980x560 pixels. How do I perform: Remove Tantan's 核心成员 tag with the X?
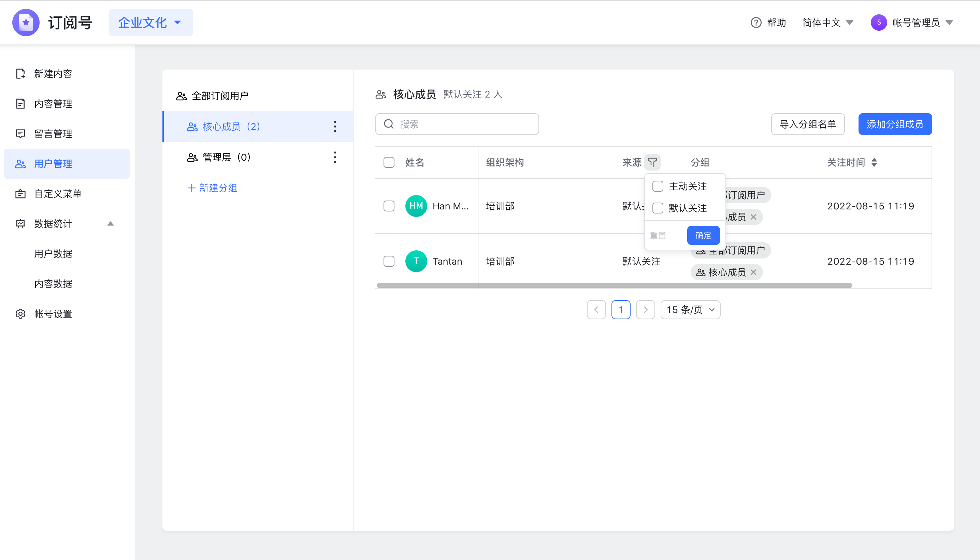753,272
